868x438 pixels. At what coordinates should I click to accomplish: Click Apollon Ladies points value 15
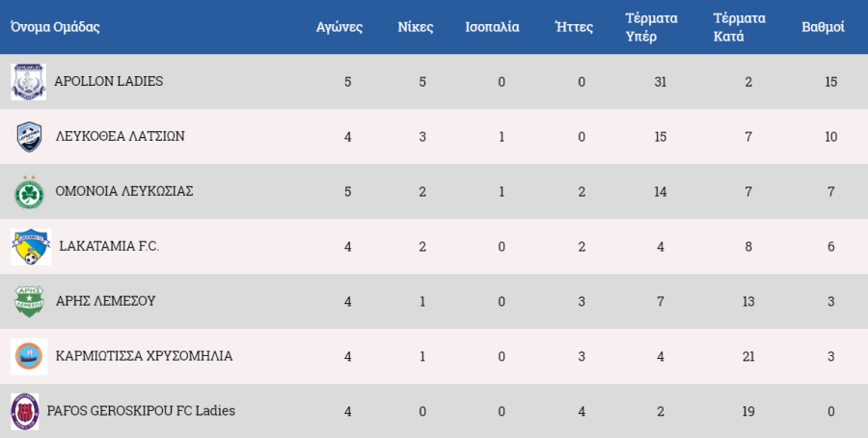coord(831,82)
